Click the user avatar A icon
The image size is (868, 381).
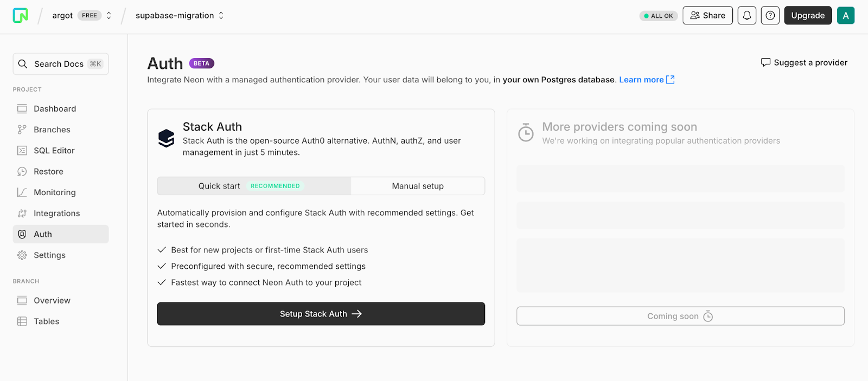point(846,16)
